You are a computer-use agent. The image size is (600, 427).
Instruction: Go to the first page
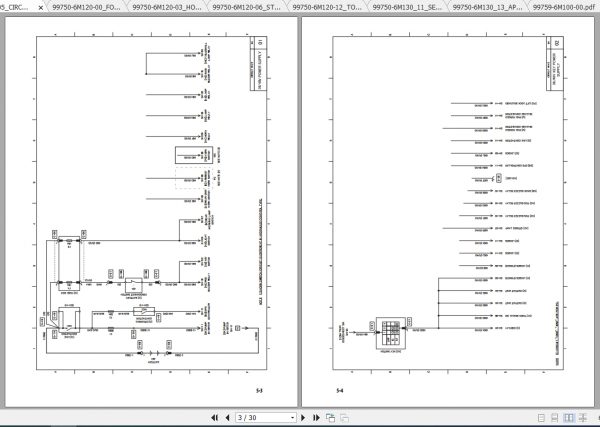[214, 418]
